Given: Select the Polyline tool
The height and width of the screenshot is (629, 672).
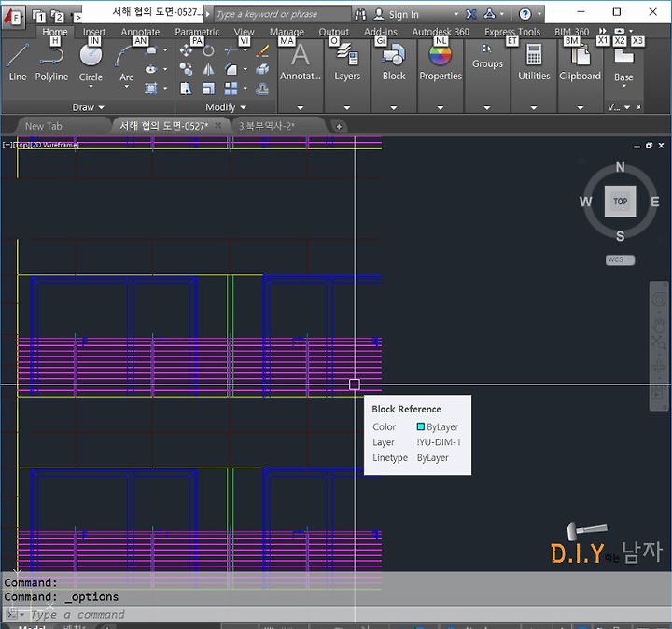Looking at the screenshot, I should [x=51, y=63].
